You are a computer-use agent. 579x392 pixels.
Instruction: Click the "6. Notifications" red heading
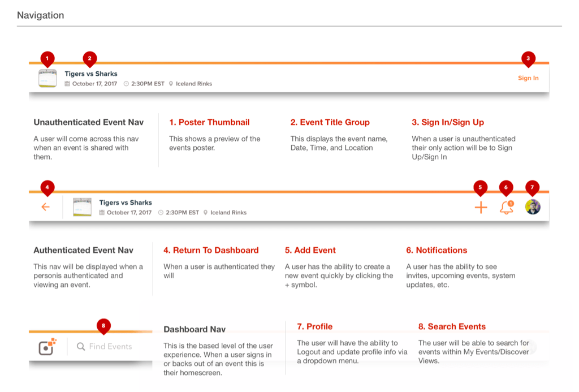[437, 250]
